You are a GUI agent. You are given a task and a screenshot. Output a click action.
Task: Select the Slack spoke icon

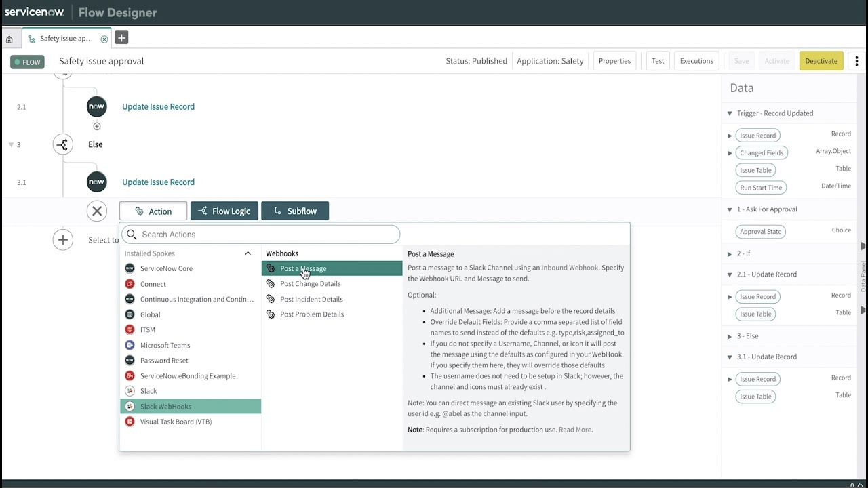click(x=130, y=391)
